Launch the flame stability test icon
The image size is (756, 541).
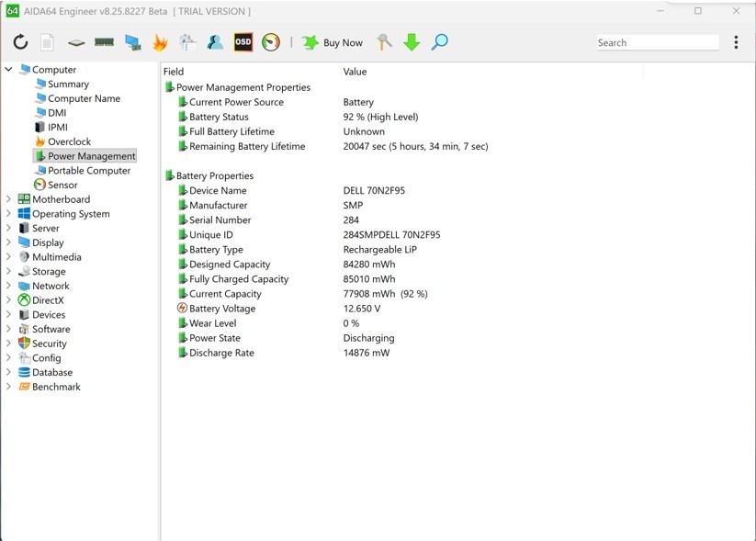(160, 42)
